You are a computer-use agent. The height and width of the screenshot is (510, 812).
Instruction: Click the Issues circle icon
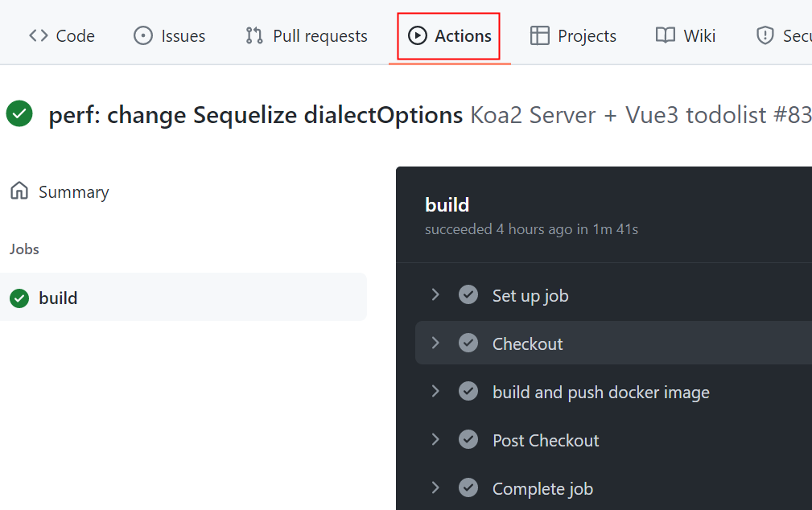(x=143, y=36)
